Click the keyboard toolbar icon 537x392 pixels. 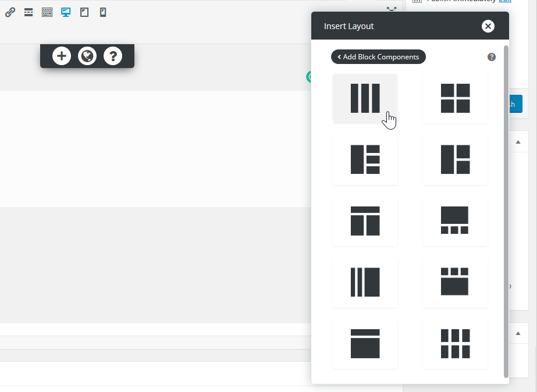point(47,12)
